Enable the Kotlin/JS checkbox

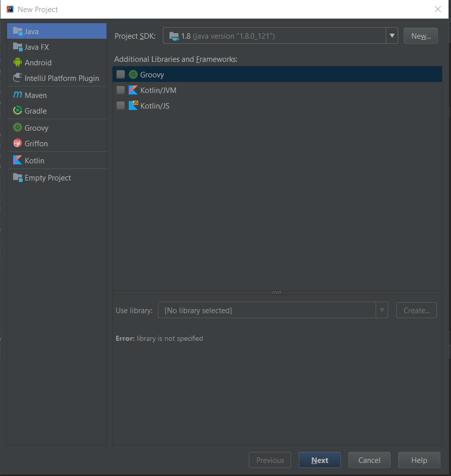click(121, 106)
